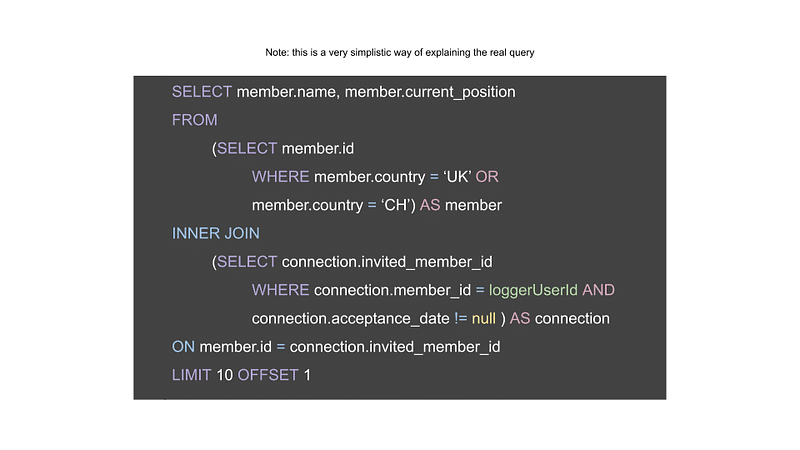Viewport: 800px width, 450px height.
Task: Click the AND keyword
Action: [598, 290]
